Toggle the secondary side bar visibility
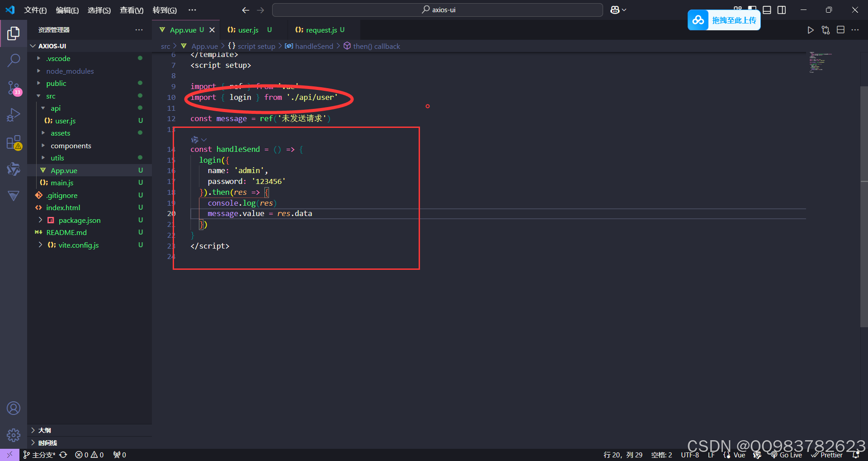Viewport: 868px width, 461px height. tap(782, 10)
